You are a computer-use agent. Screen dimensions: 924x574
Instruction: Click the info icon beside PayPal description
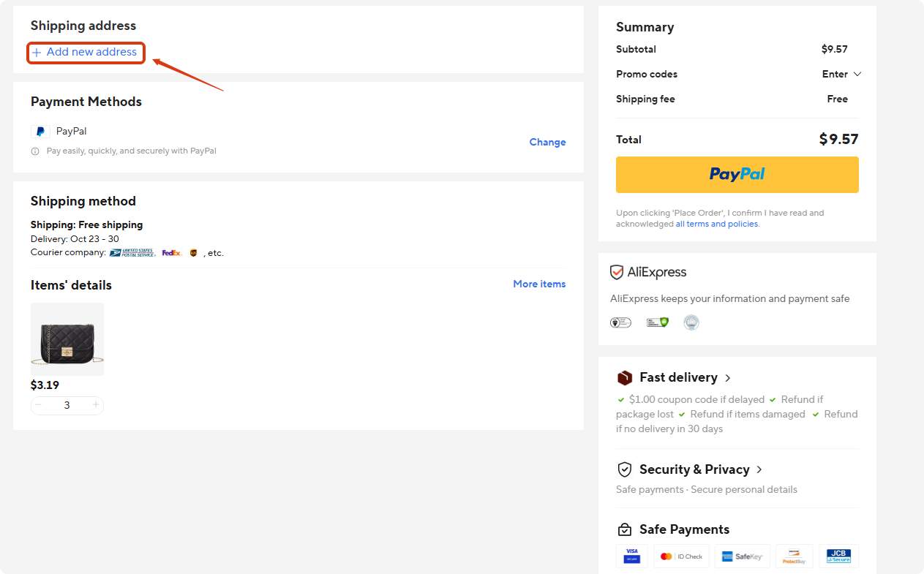(x=35, y=151)
